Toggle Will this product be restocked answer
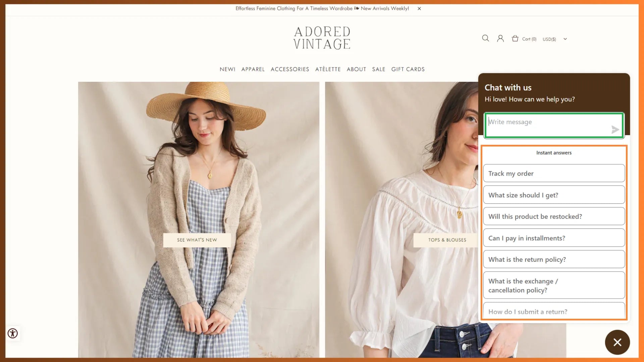 (x=554, y=216)
